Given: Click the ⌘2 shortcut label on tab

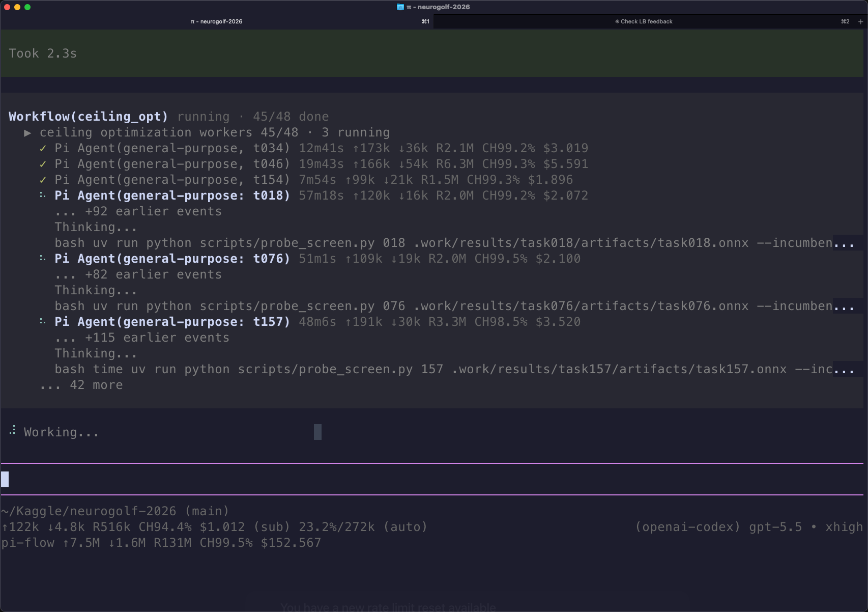Looking at the screenshot, I should pos(845,21).
